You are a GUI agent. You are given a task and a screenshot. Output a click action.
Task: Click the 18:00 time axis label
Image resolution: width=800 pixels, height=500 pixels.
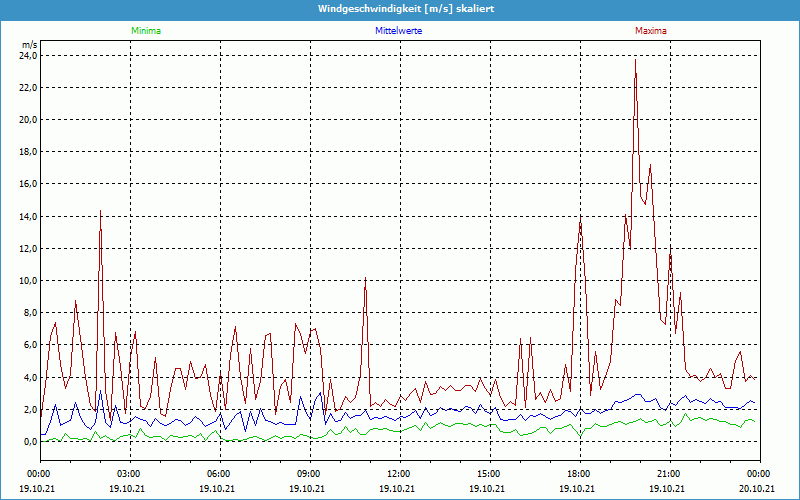click(x=579, y=473)
